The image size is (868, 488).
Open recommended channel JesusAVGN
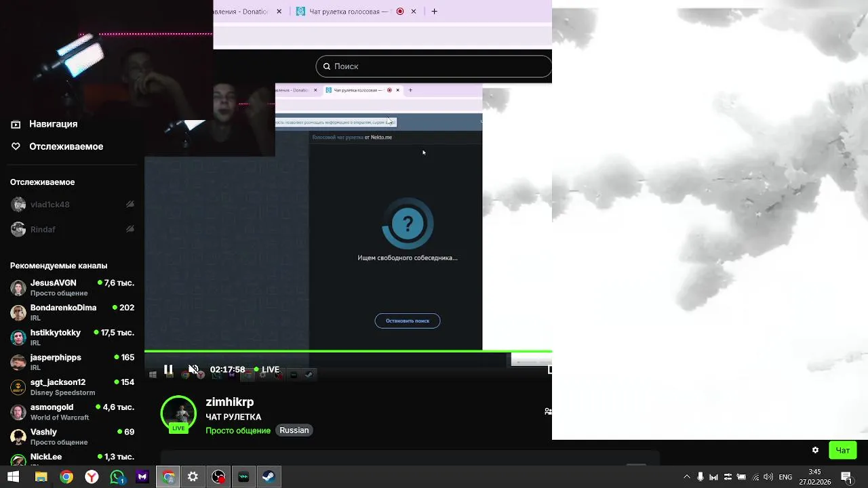73,287
